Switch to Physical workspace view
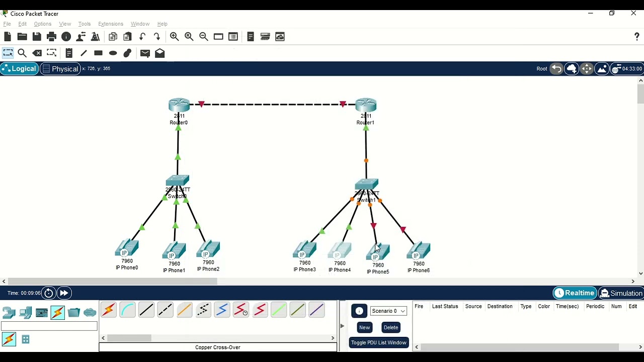 (60, 69)
